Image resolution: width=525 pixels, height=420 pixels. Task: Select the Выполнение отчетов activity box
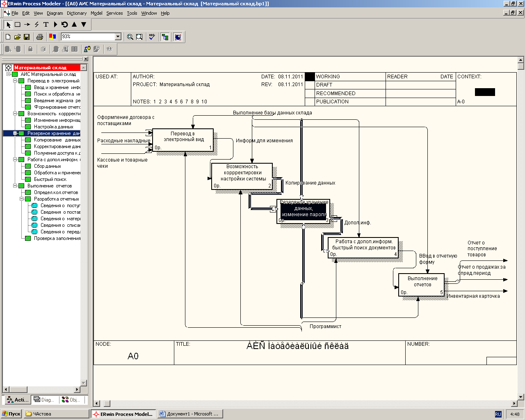point(422,285)
